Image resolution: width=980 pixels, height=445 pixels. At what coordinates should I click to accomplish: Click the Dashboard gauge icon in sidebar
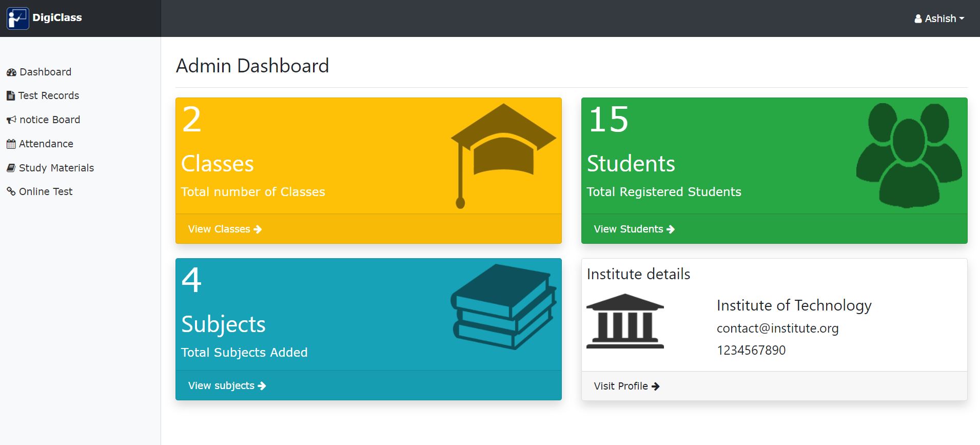(x=11, y=72)
